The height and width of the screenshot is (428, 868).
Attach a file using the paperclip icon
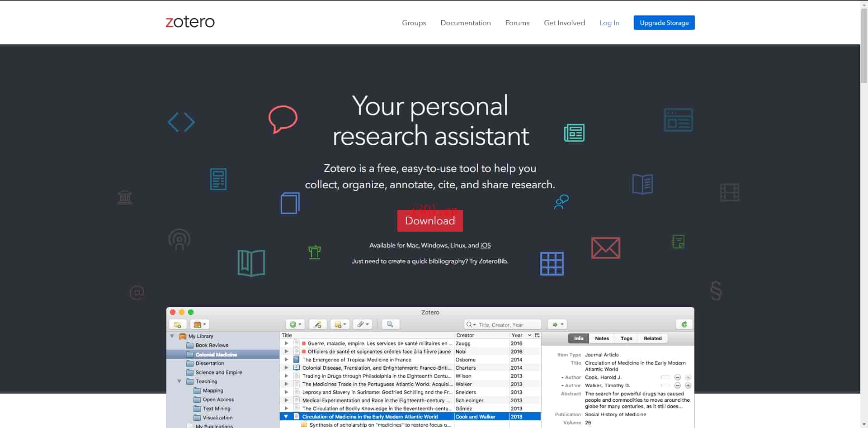point(360,324)
